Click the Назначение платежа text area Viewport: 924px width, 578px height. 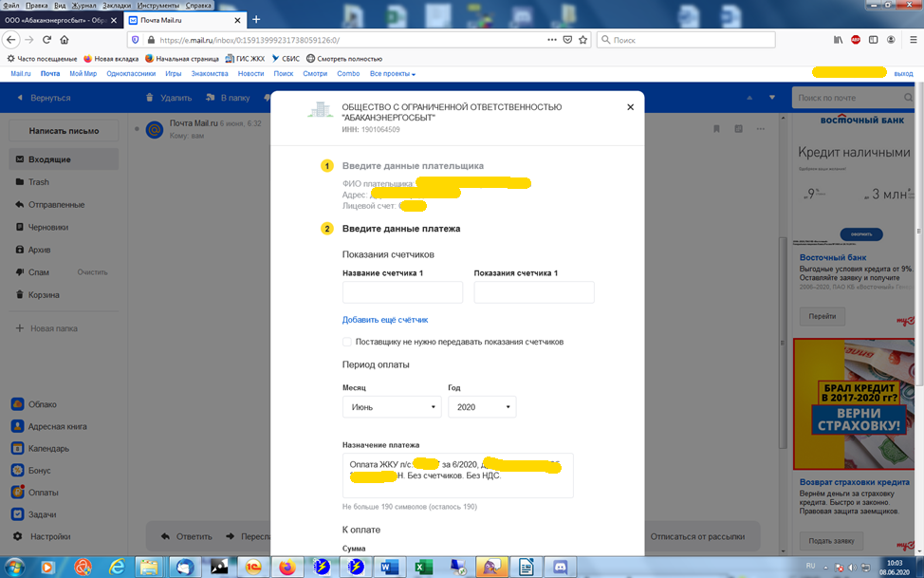coord(458,475)
